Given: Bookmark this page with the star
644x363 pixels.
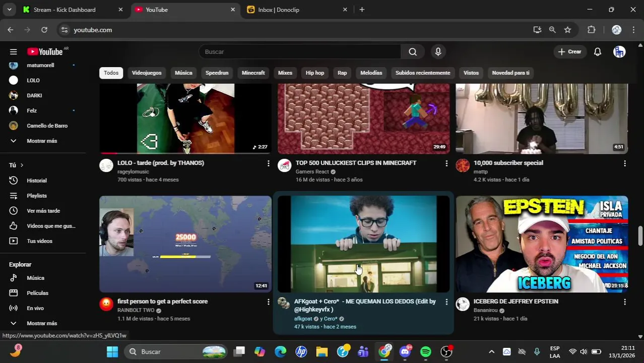Looking at the screenshot, I should (x=567, y=30).
